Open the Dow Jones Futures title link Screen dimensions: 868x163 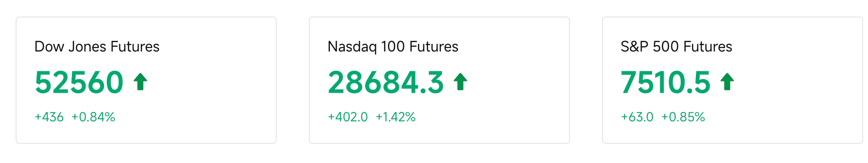(97, 47)
